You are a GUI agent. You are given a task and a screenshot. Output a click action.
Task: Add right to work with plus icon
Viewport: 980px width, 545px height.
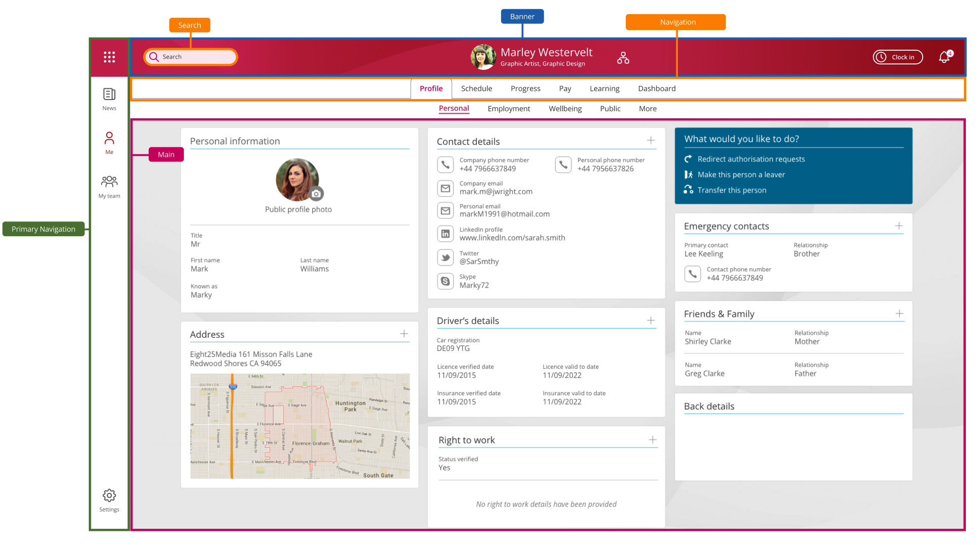(x=652, y=440)
